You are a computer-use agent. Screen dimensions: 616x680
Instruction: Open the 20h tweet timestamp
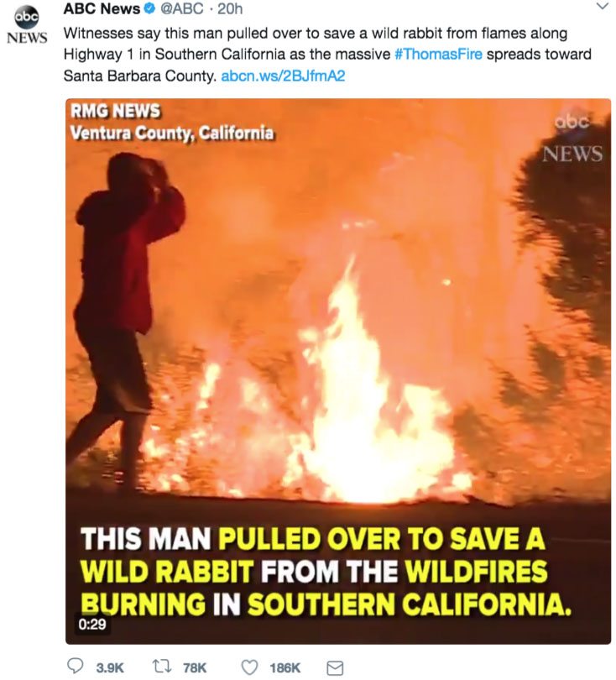point(230,8)
